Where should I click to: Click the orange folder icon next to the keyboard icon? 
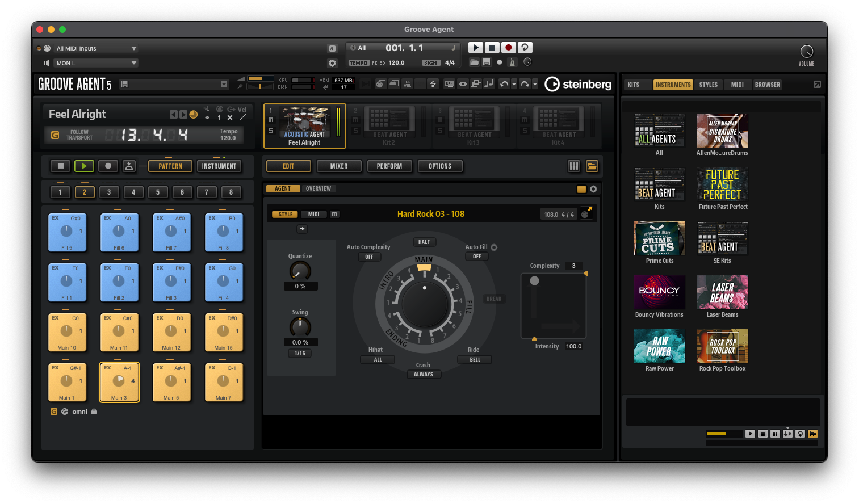592,166
